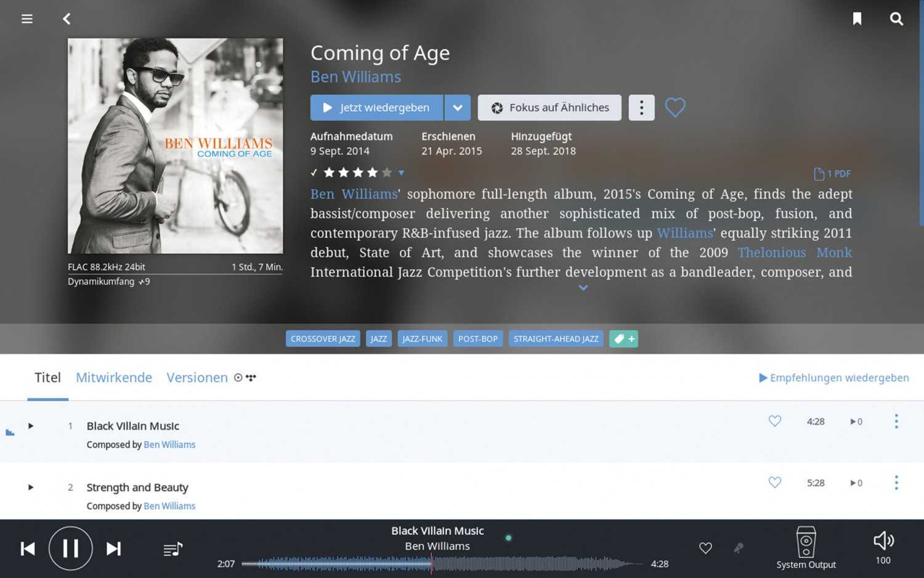Select the STRAIGHT-AHEAD JAZZ genre tag
Image resolution: width=924 pixels, height=578 pixels.
pyautogui.click(x=556, y=339)
